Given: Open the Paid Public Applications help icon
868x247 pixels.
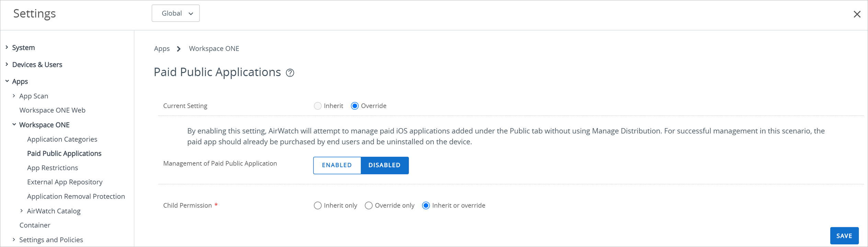Looking at the screenshot, I should (x=290, y=73).
